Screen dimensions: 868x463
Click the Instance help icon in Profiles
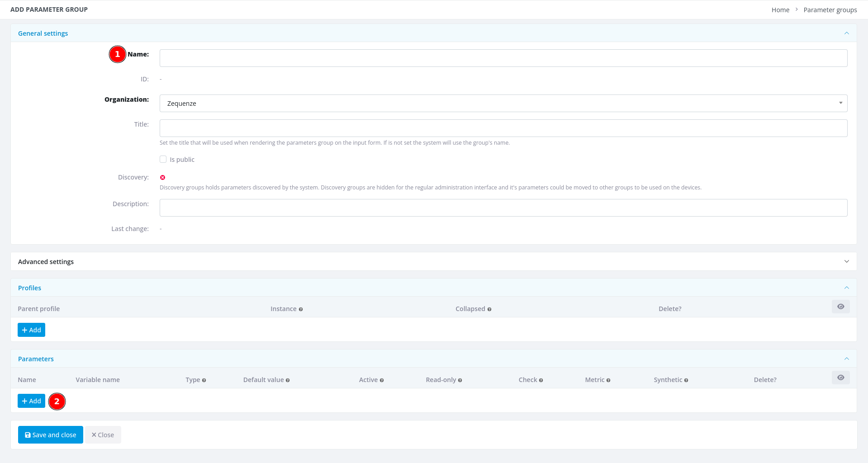[x=301, y=309]
